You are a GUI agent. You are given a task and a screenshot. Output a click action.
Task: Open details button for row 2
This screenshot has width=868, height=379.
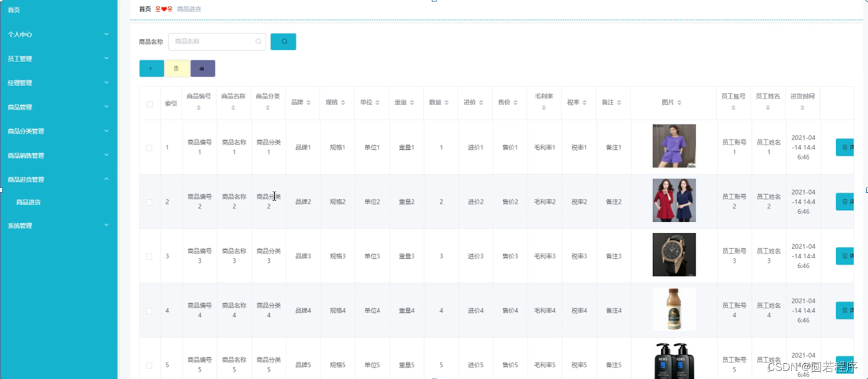(x=845, y=201)
